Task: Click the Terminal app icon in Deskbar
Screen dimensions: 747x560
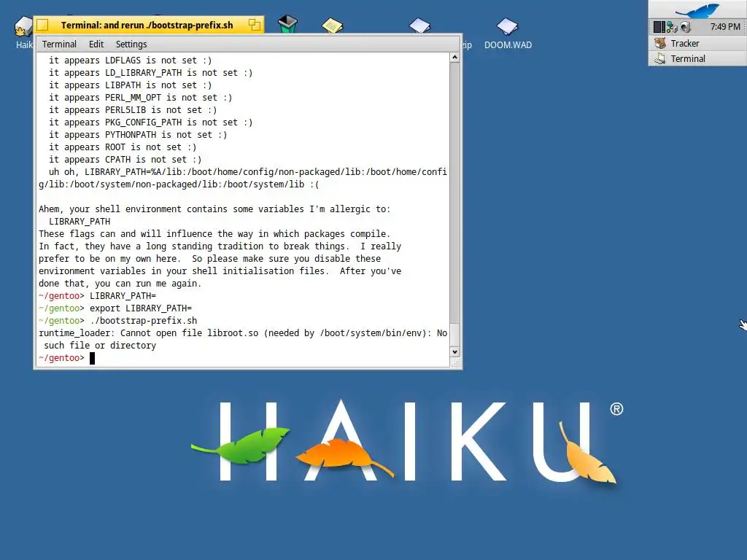Action: (659, 58)
